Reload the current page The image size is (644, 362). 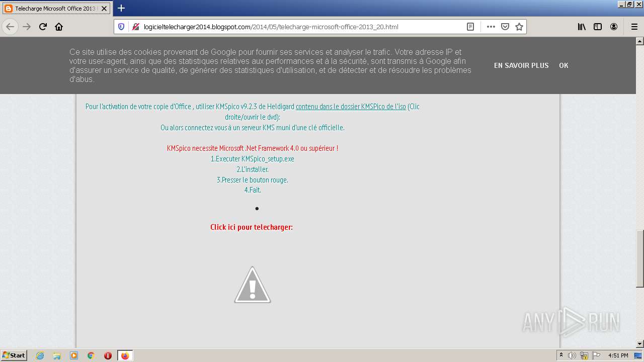click(x=43, y=27)
